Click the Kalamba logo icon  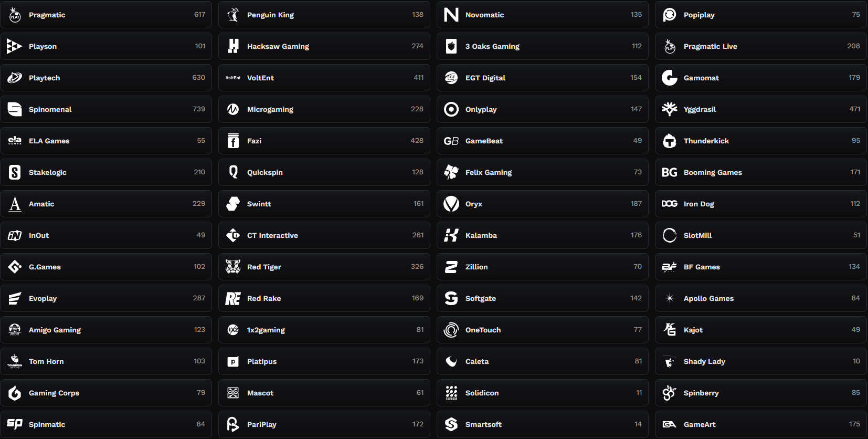[451, 235]
